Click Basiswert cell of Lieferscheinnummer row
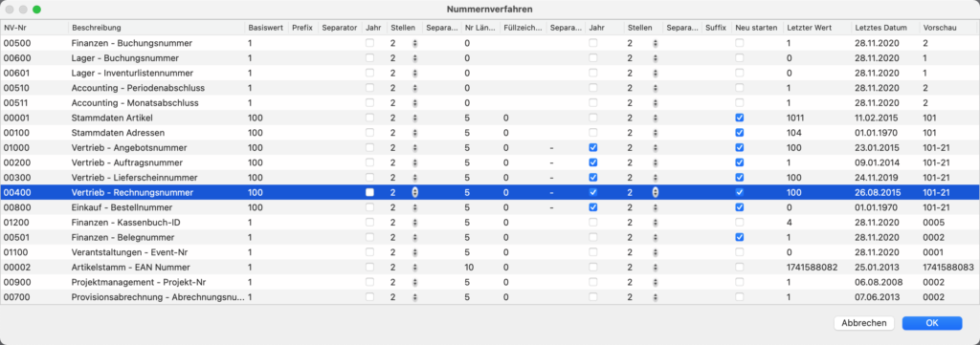The height and width of the screenshot is (345, 980). tap(266, 178)
